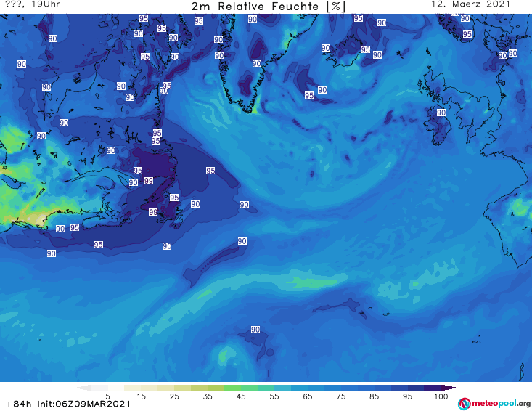
Task: Click the color scale tick label "5"
Action: tap(107, 396)
